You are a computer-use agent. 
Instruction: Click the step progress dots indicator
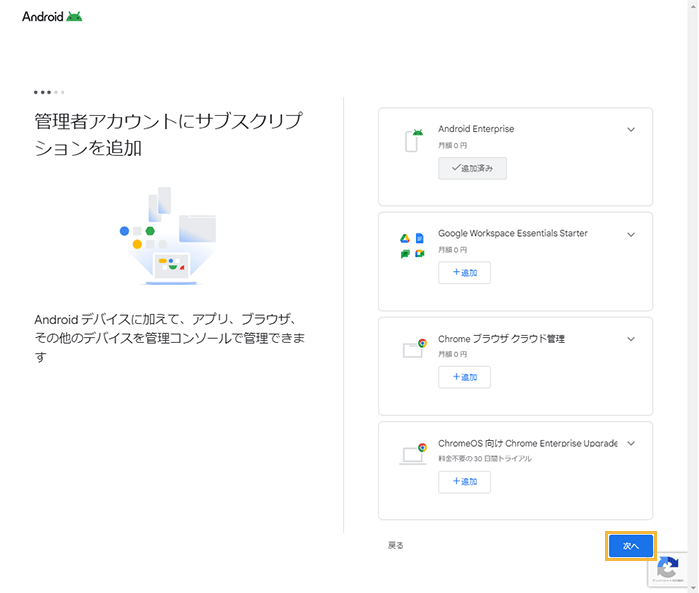(x=49, y=92)
